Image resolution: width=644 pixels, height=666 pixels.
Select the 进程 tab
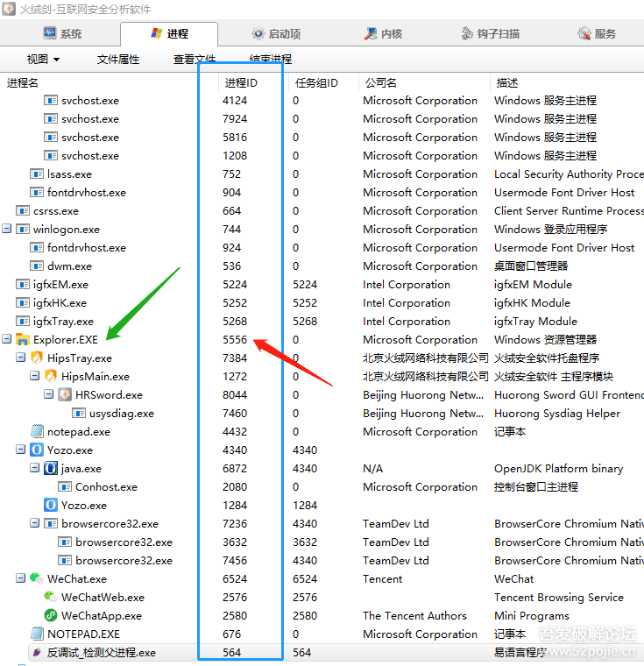tap(169, 33)
